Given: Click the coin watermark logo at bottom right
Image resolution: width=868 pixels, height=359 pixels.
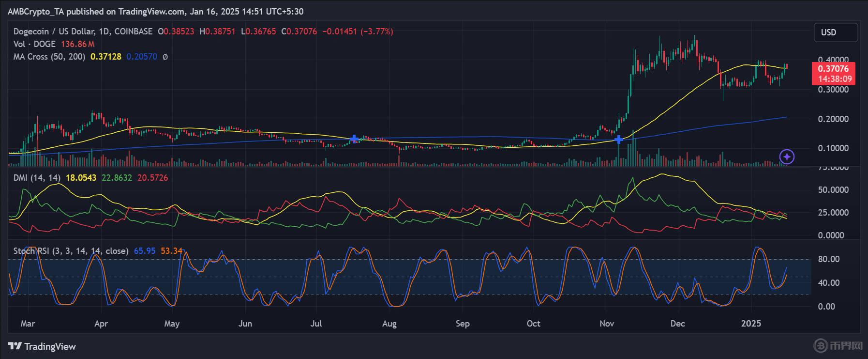Looking at the screenshot, I should pyautogui.click(x=821, y=345).
